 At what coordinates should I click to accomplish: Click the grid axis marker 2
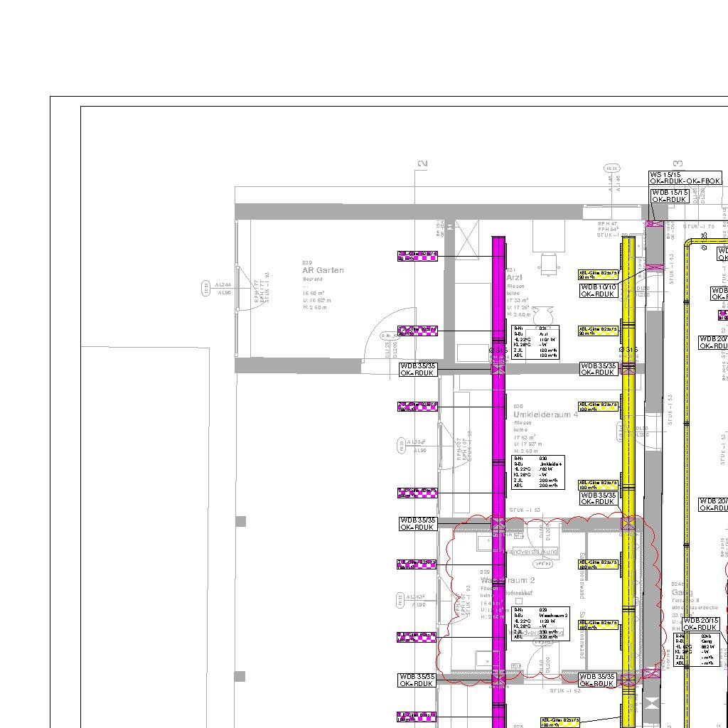[423, 164]
